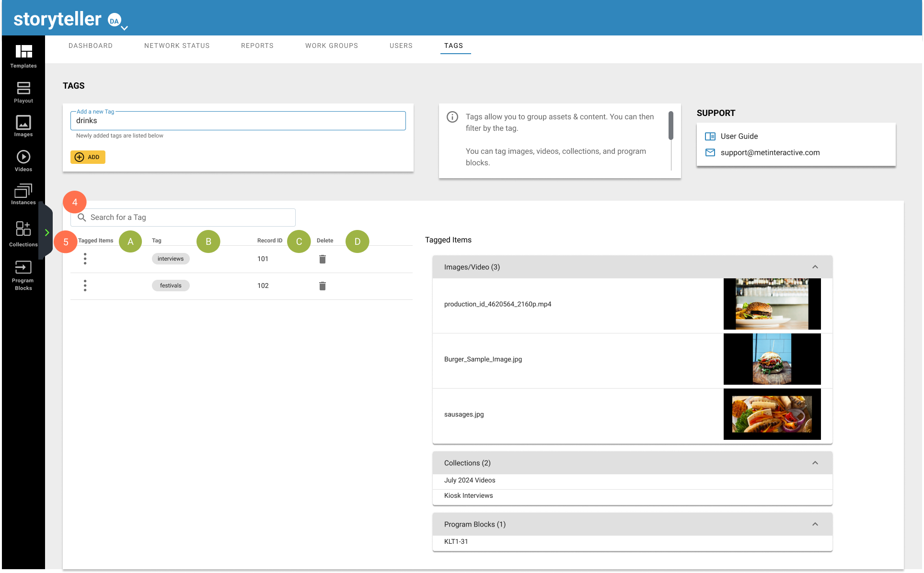Click the support email address link
The width and height of the screenshot is (924, 573).
pos(770,152)
